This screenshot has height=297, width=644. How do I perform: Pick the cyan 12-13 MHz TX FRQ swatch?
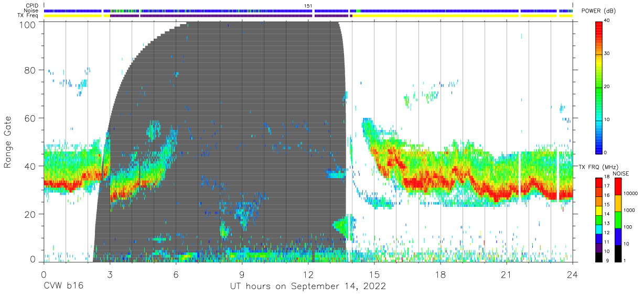(600, 229)
